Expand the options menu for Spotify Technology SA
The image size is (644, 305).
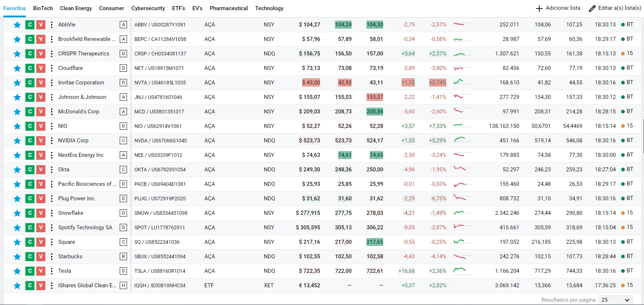(52, 227)
